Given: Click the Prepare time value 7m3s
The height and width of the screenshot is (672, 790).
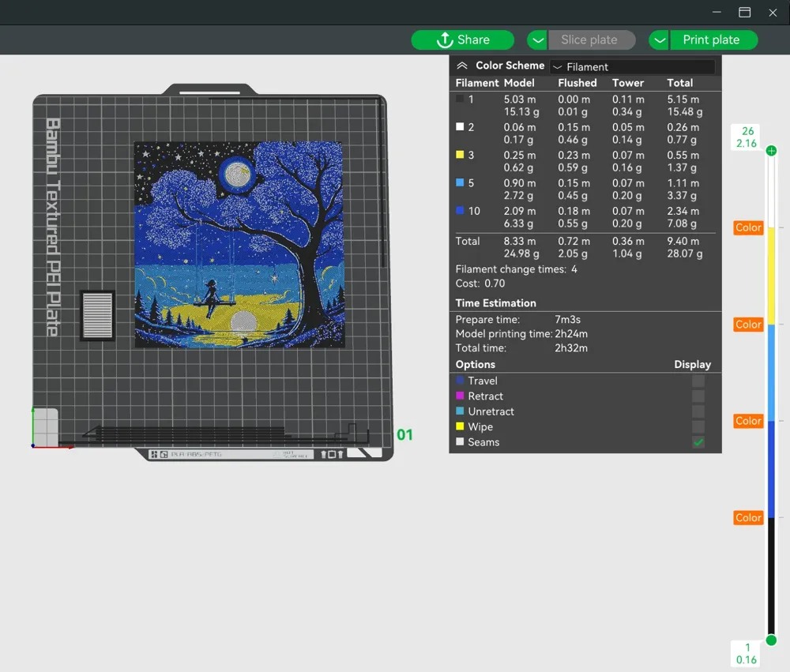Looking at the screenshot, I should click(x=567, y=320).
